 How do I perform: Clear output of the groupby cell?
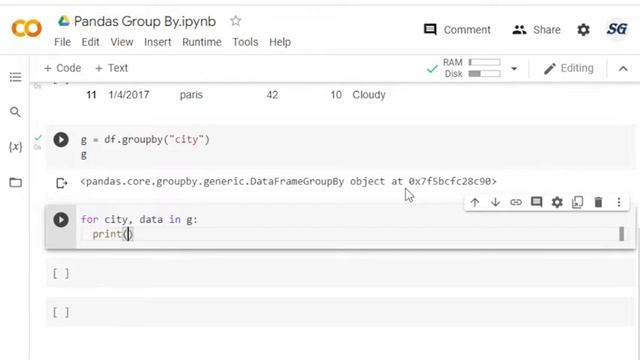61,183
